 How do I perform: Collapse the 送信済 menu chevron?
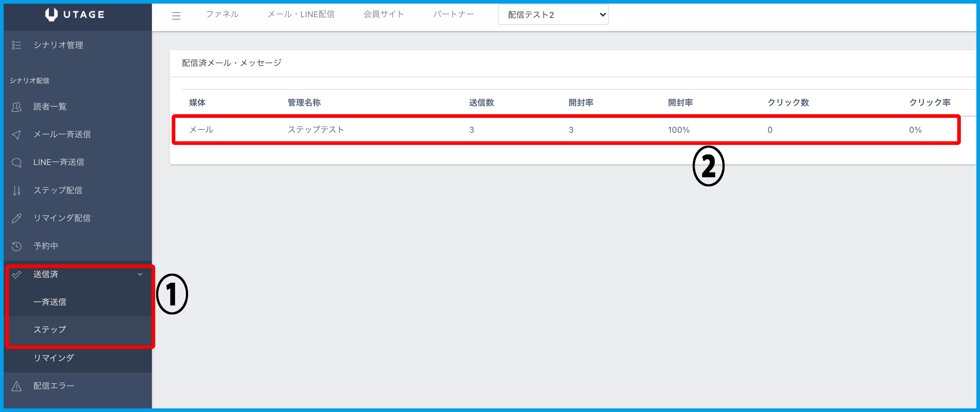[140, 274]
